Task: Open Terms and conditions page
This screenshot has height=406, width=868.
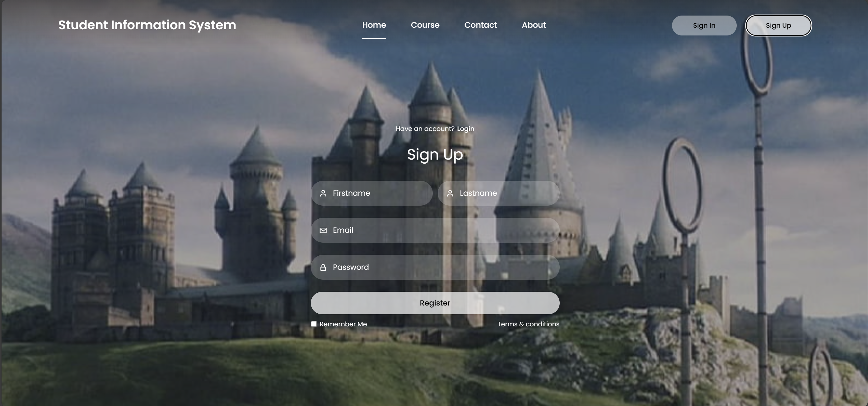Action: [x=529, y=324]
